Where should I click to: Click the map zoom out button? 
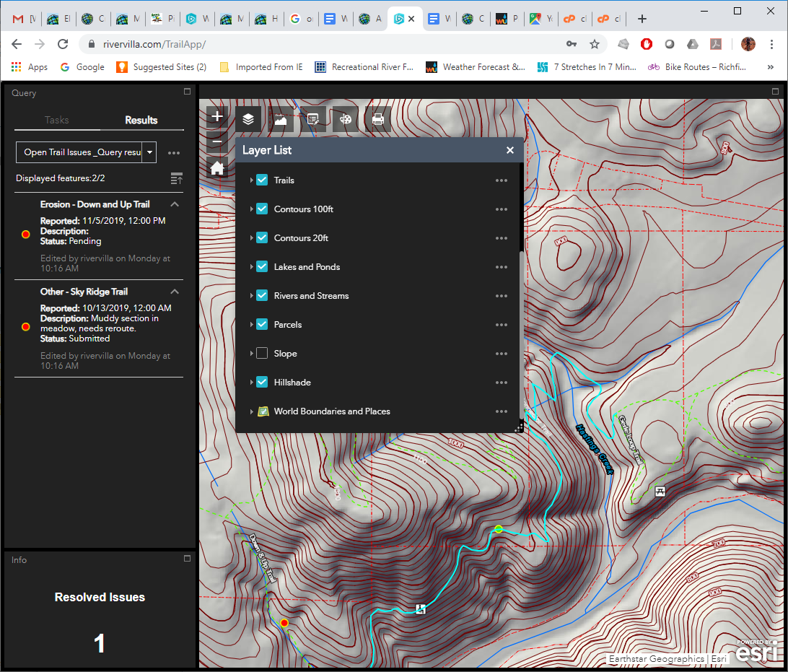[x=217, y=142]
